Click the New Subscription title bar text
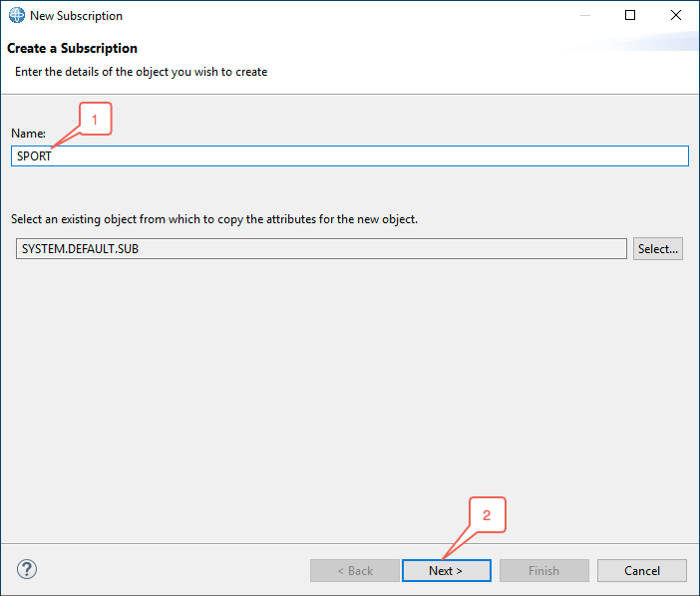This screenshot has width=700, height=596. [77, 16]
